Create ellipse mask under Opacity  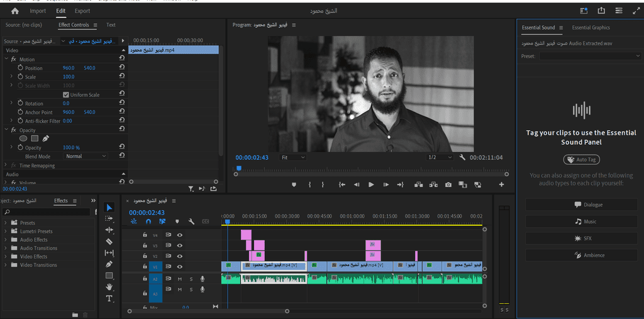24,138
